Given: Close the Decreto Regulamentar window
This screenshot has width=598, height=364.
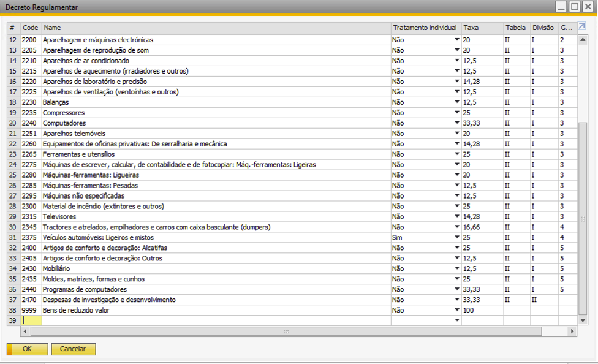Looking at the screenshot, I should [x=587, y=7].
